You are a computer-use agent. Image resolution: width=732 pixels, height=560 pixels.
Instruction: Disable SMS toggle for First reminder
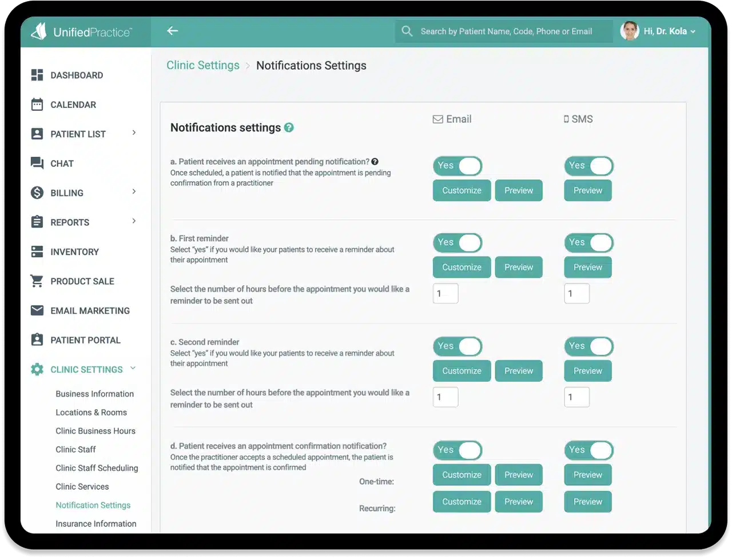(x=588, y=242)
